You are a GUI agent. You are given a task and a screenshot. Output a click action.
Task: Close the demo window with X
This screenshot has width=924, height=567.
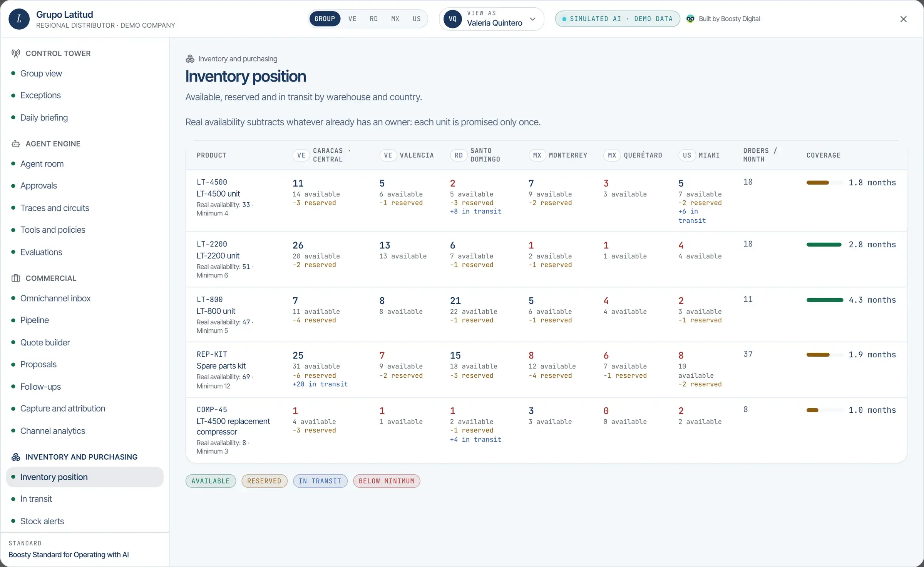point(903,19)
